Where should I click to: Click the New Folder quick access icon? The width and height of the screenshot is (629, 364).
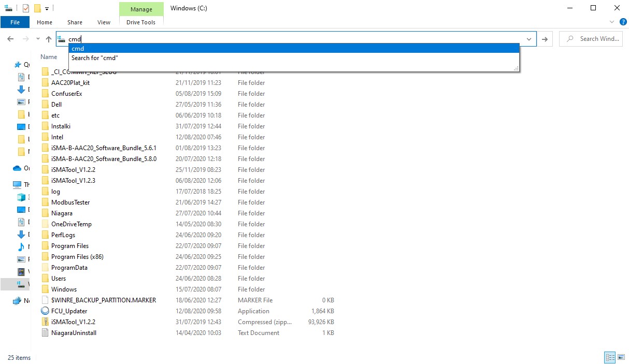click(37, 8)
